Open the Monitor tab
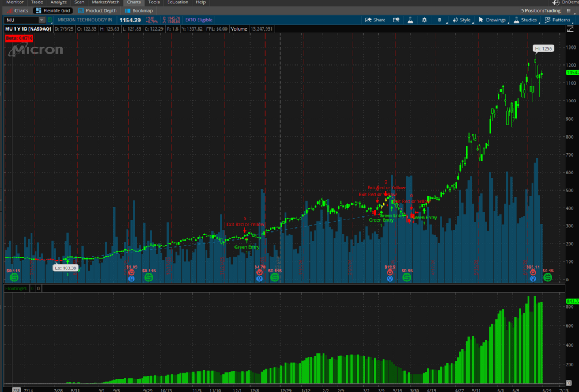This screenshot has width=579, height=392. pos(15,2)
